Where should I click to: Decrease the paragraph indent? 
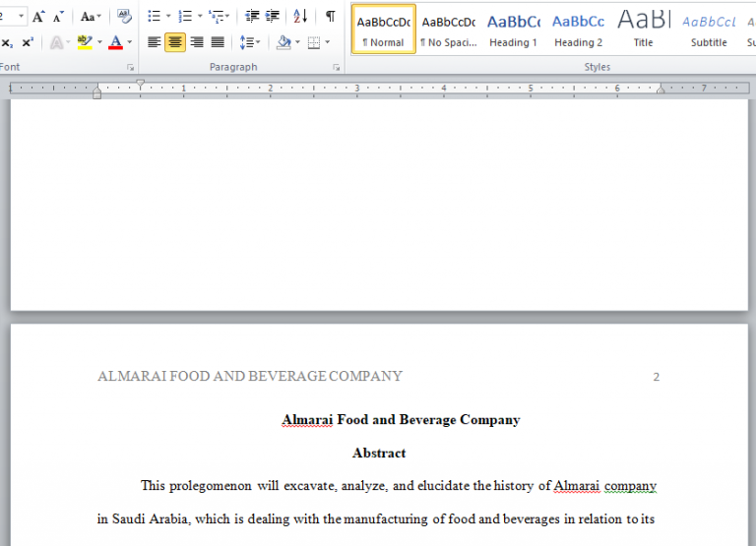point(252,17)
